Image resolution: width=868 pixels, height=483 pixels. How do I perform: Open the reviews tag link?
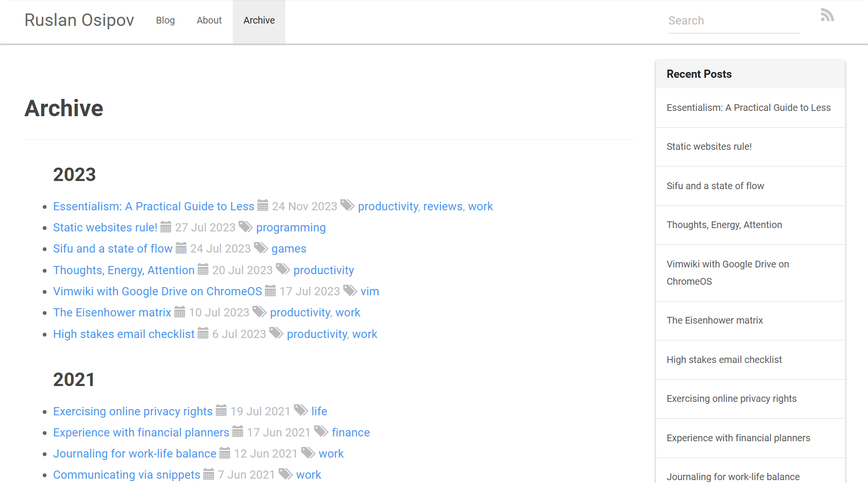click(442, 206)
